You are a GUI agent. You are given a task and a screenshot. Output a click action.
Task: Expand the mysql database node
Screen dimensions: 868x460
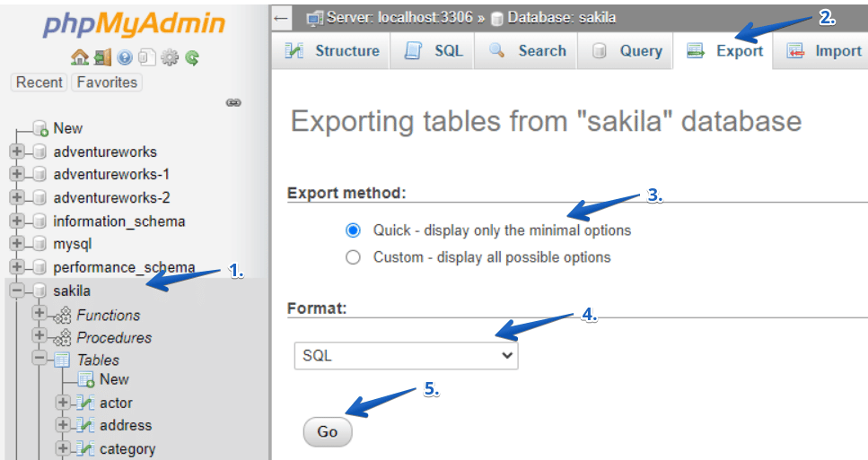click(x=17, y=243)
